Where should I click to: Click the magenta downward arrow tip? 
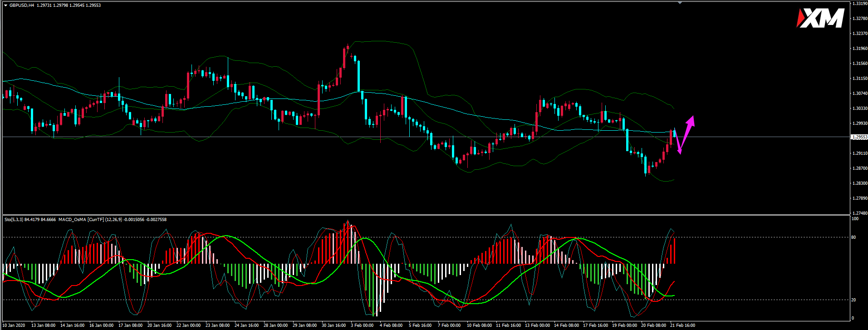pos(679,152)
